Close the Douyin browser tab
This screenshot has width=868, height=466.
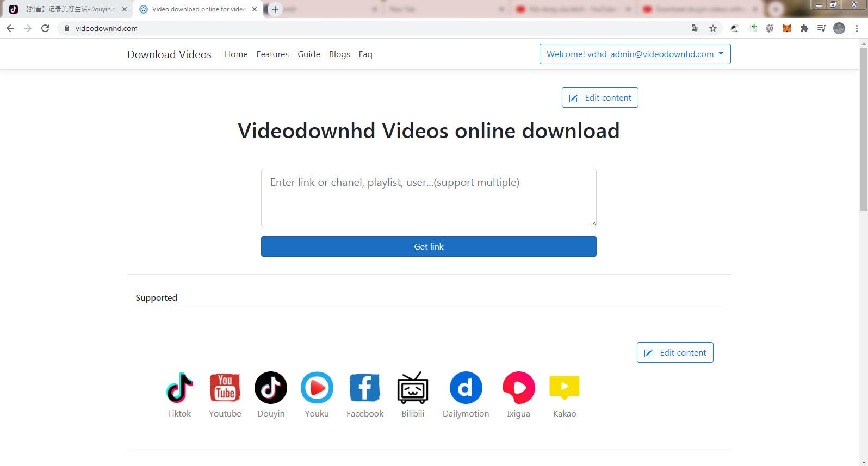click(124, 9)
